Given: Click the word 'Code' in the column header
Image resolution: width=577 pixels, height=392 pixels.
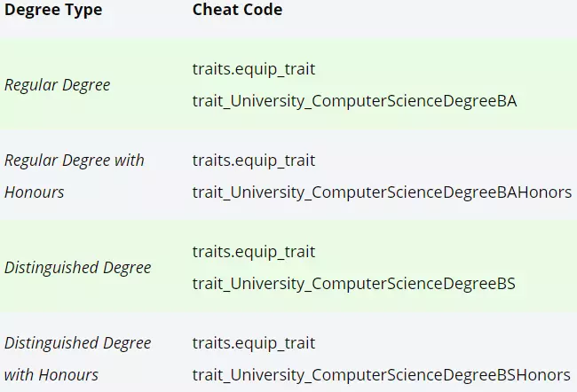Looking at the screenshot, I should tap(263, 11).
